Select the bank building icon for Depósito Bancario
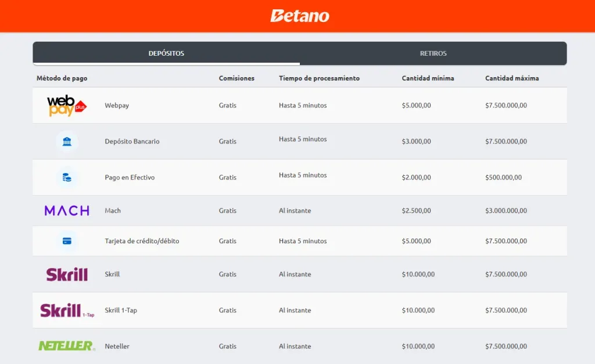 click(66, 141)
